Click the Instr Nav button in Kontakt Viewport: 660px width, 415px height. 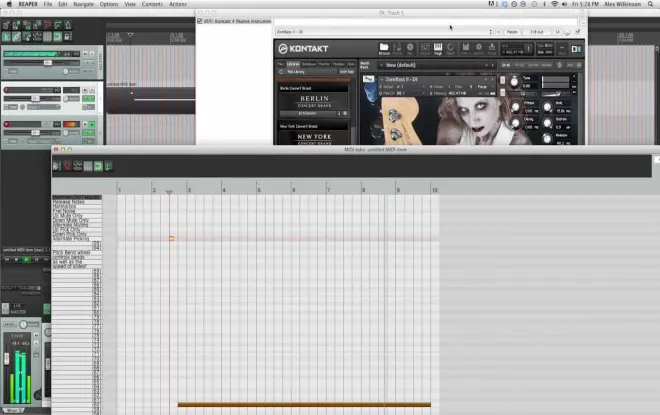coord(347,72)
